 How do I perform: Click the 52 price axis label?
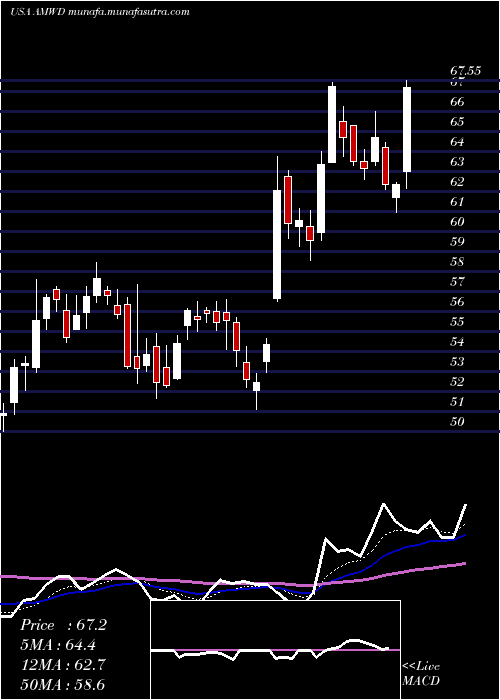pos(458,382)
